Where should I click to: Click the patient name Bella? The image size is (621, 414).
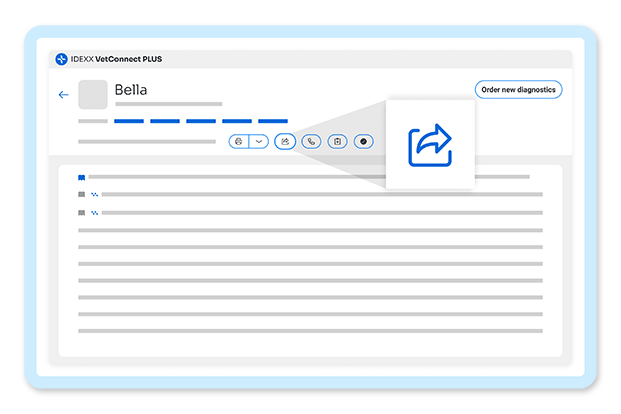pyautogui.click(x=131, y=90)
